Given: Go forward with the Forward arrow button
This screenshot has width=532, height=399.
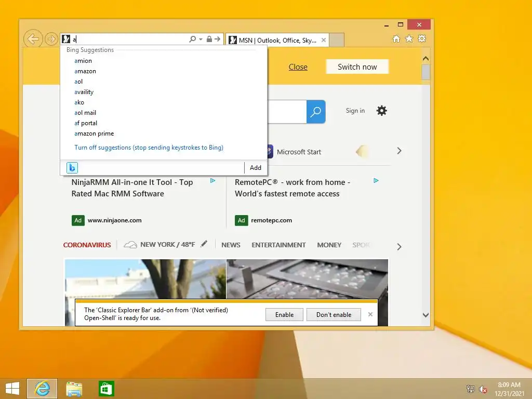Looking at the screenshot, I should pyautogui.click(x=51, y=39).
